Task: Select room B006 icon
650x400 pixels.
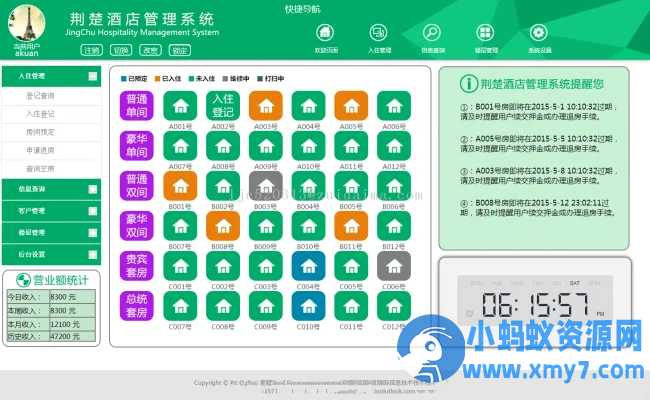Action: click(x=394, y=186)
